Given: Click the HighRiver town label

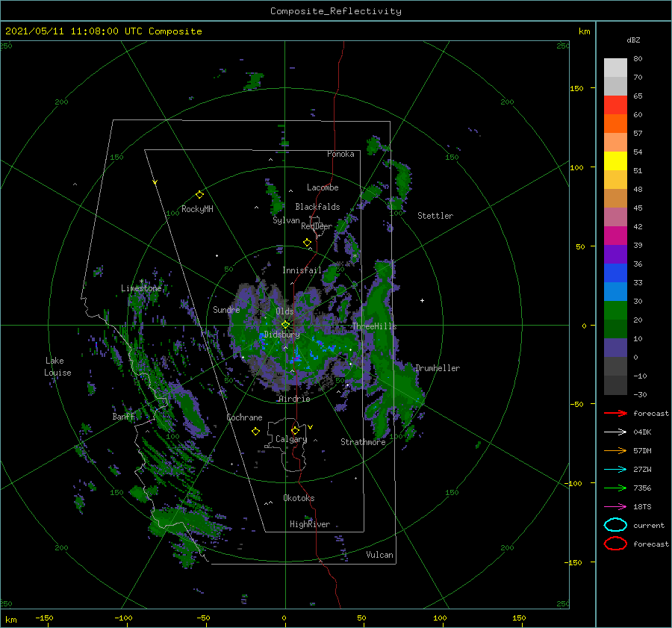Looking at the screenshot, I should (x=310, y=524).
